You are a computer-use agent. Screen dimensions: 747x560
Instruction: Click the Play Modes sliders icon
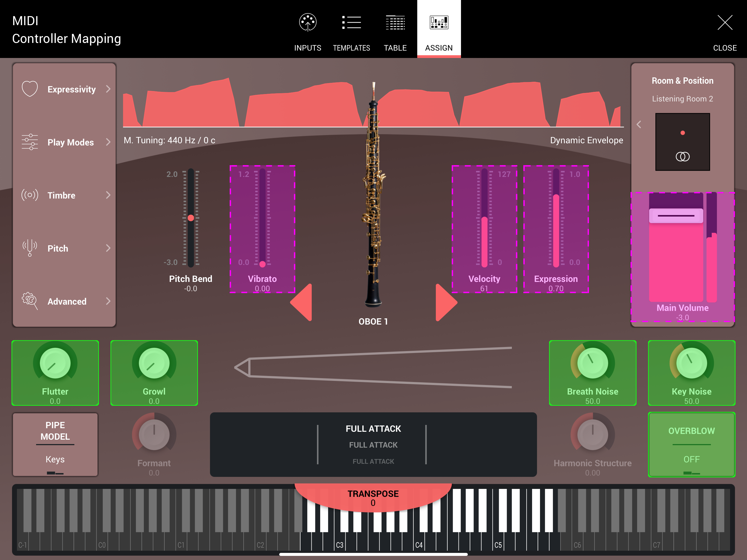click(30, 142)
